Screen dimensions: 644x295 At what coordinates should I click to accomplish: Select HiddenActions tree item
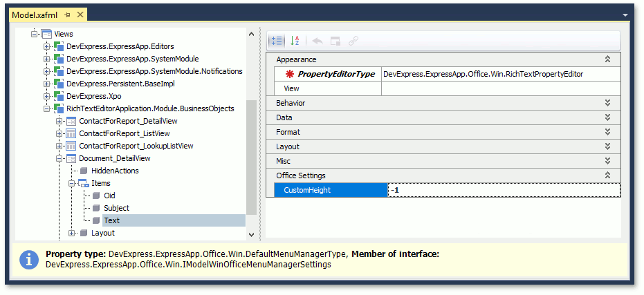coord(115,171)
